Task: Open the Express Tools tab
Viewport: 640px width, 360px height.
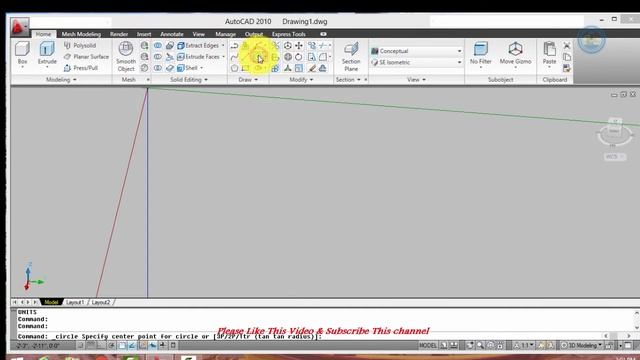Action: pos(289,34)
